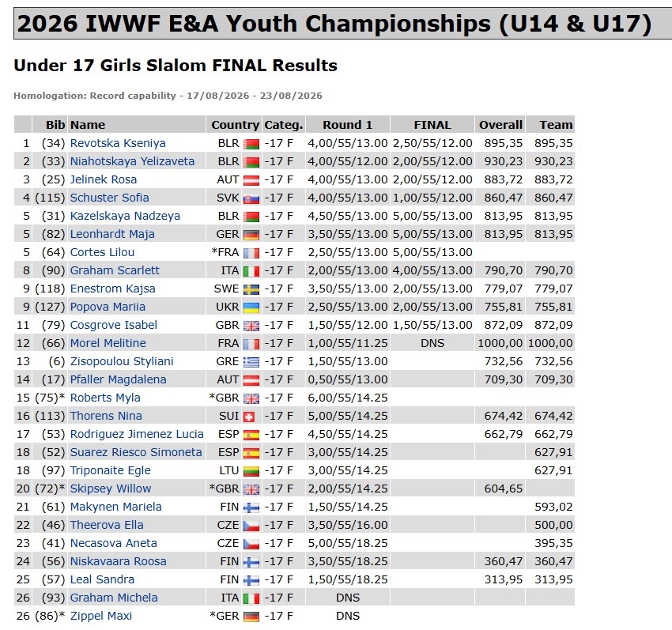Image resolution: width=672 pixels, height=630 pixels.
Task: Open Cortes Lilou name link
Action: [x=102, y=252]
